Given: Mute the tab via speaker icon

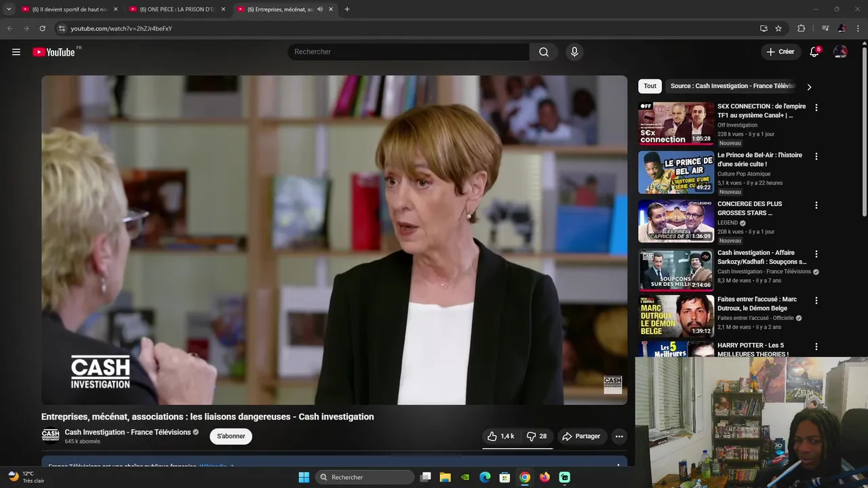Looking at the screenshot, I should click(320, 9).
